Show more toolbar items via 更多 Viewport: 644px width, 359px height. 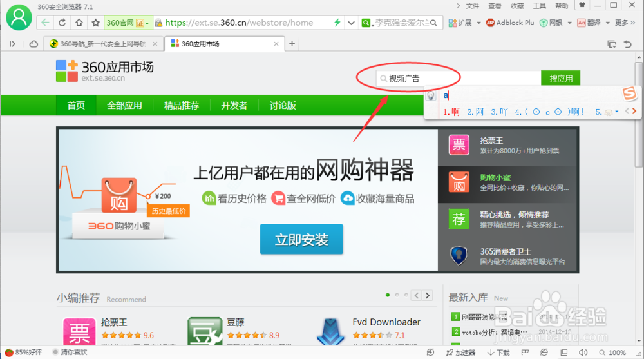(x=625, y=23)
